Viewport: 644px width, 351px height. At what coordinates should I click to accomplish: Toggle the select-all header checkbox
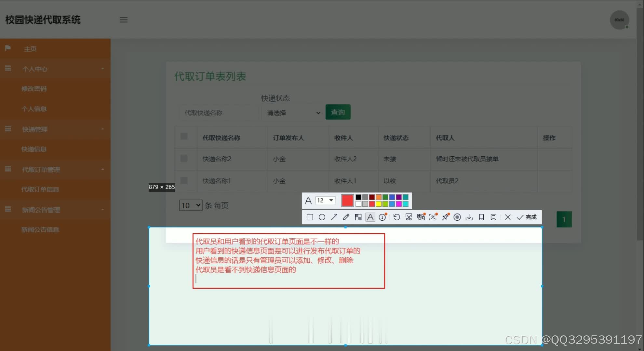click(184, 136)
